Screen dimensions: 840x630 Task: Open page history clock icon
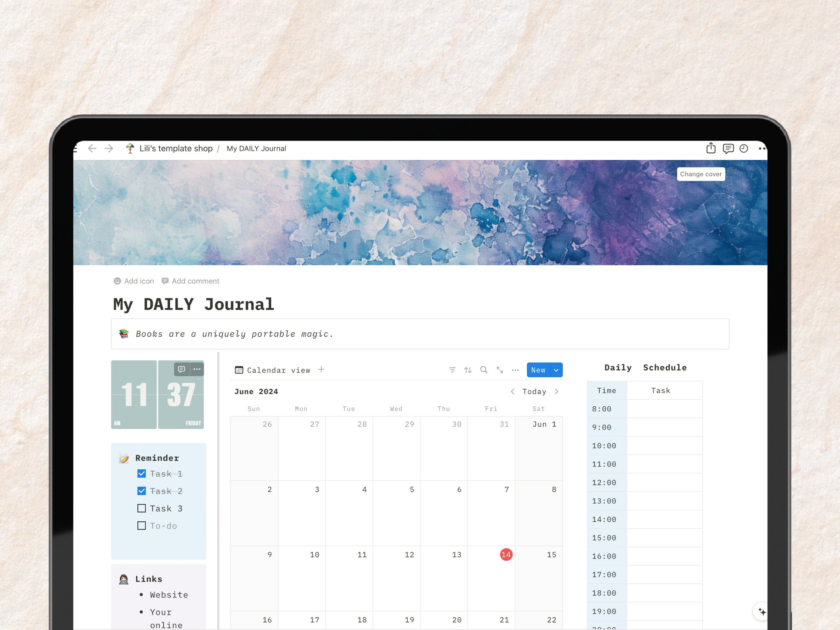tap(744, 148)
